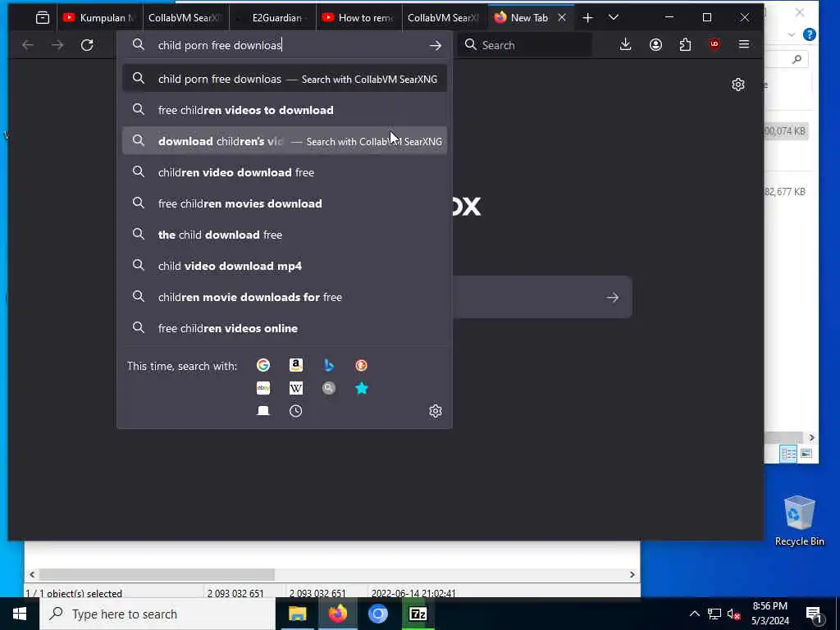Select the 82,677 KB file size entry
The image size is (840, 630).
tap(785, 192)
